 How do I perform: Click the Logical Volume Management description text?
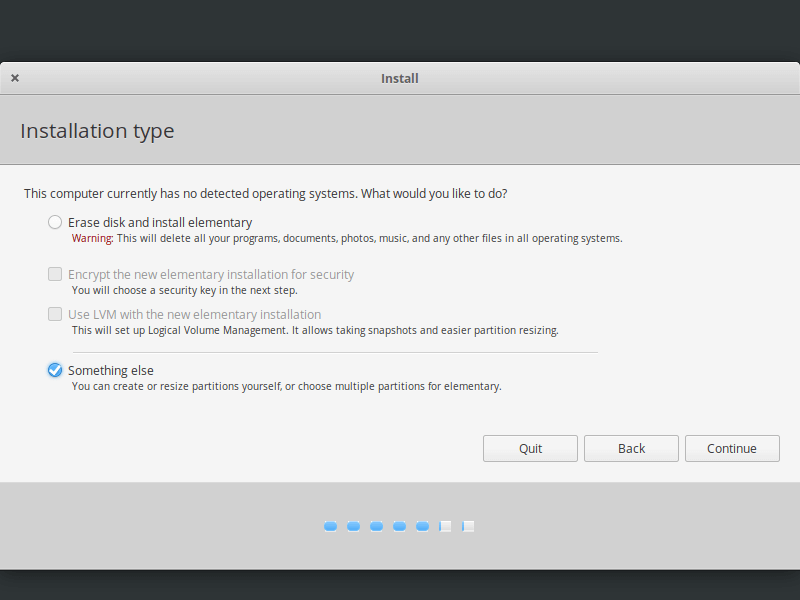tap(315, 330)
